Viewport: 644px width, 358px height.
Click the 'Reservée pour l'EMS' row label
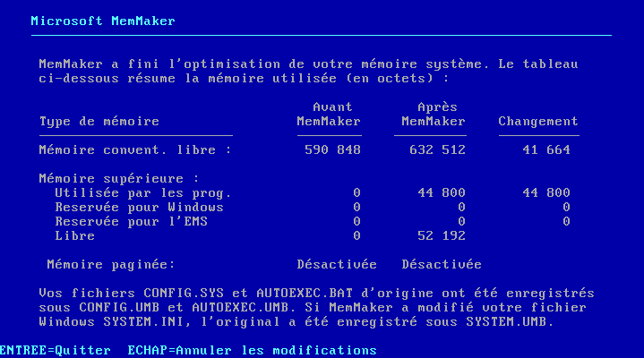[x=132, y=222]
